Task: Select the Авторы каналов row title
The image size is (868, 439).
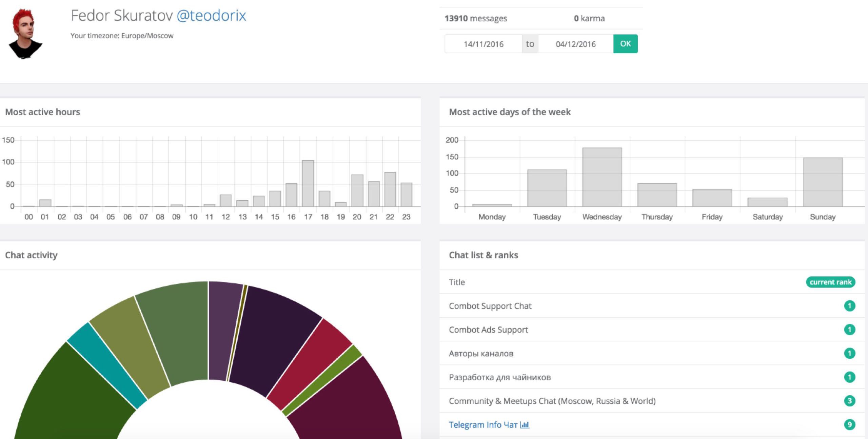Action: [481, 353]
